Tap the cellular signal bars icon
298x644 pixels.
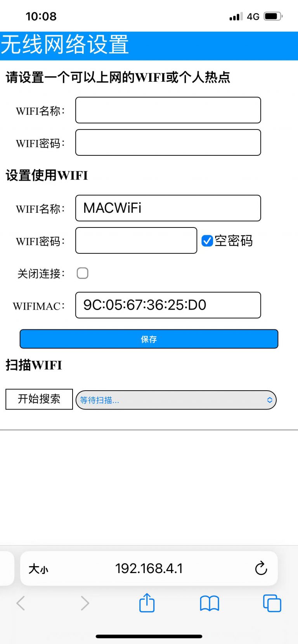click(236, 16)
